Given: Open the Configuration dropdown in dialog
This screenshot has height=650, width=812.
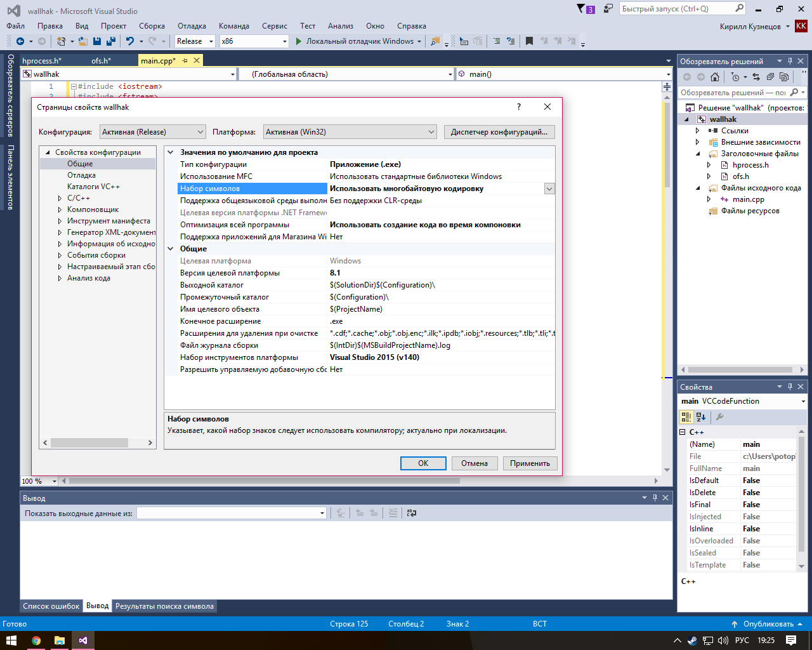Looking at the screenshot, I should [153, 132].
